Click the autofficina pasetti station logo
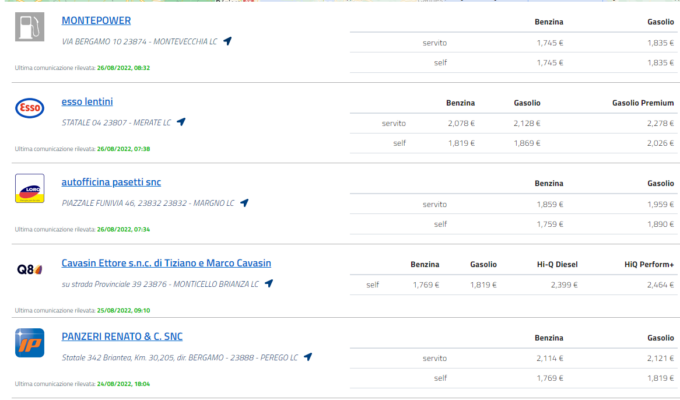The height and width of the screenshot is (400, 680). click(x=30, y=188)
